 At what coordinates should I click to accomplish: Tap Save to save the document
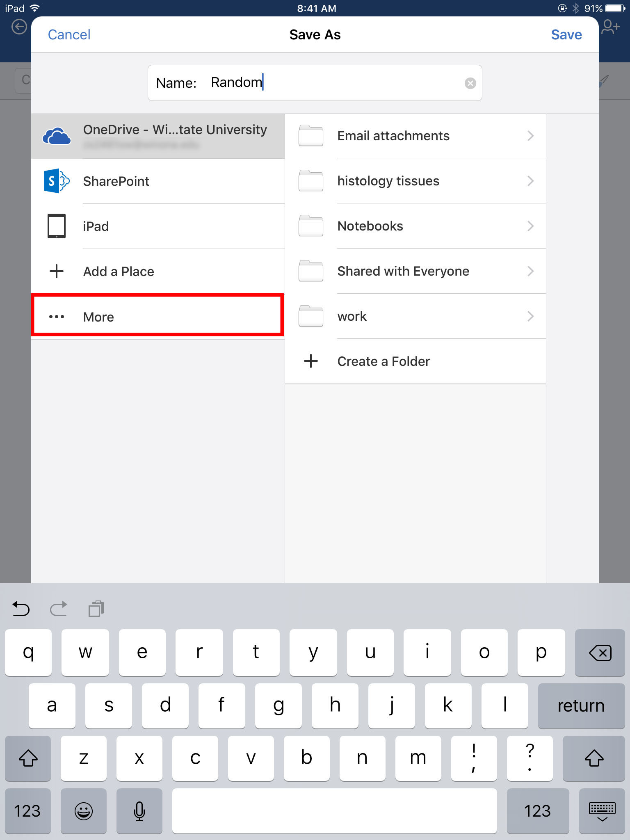tap(566, 35)
